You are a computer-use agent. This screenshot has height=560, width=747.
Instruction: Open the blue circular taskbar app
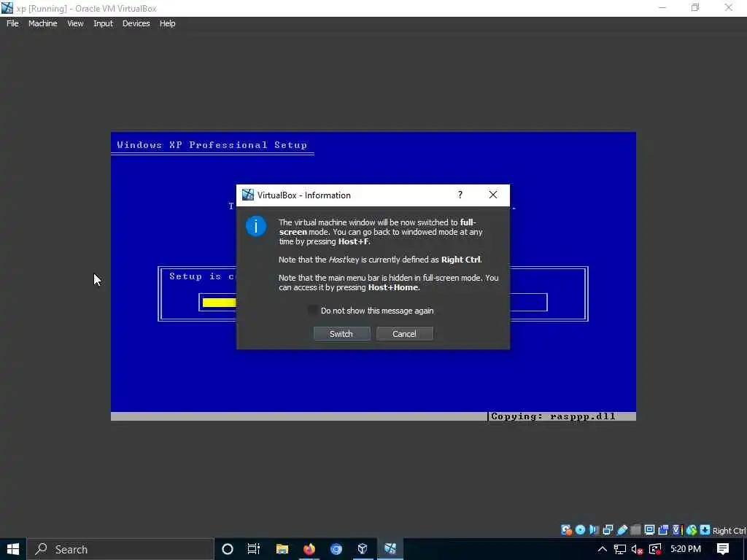click(336, 549)
